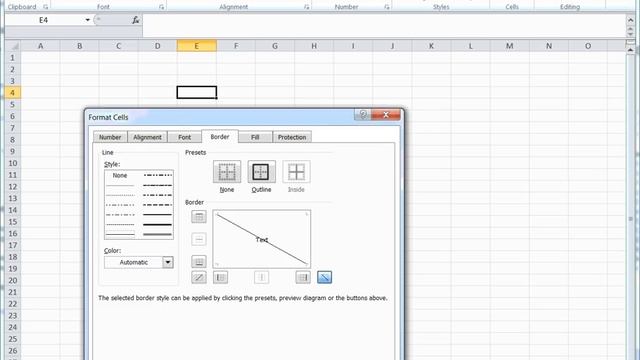The height and width of the screenshot is (360, 640).
Task: Select column E header
Action: tap(197, 46)
